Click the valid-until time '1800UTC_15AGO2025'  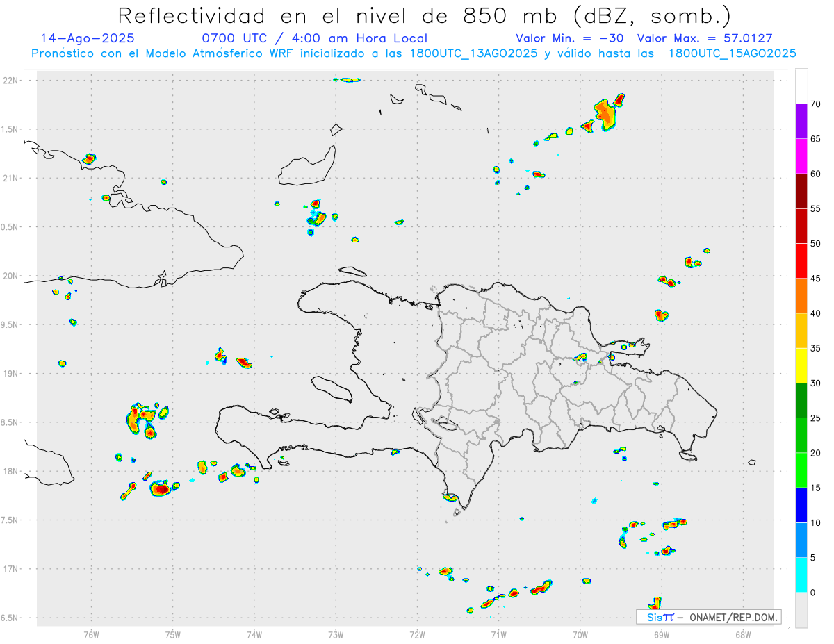(732, 53)
